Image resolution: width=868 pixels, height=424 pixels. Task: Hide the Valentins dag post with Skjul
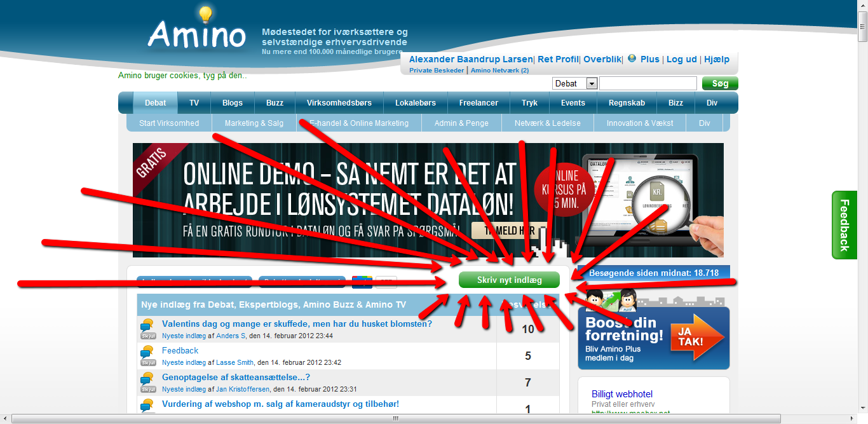(x=148, y=336)
